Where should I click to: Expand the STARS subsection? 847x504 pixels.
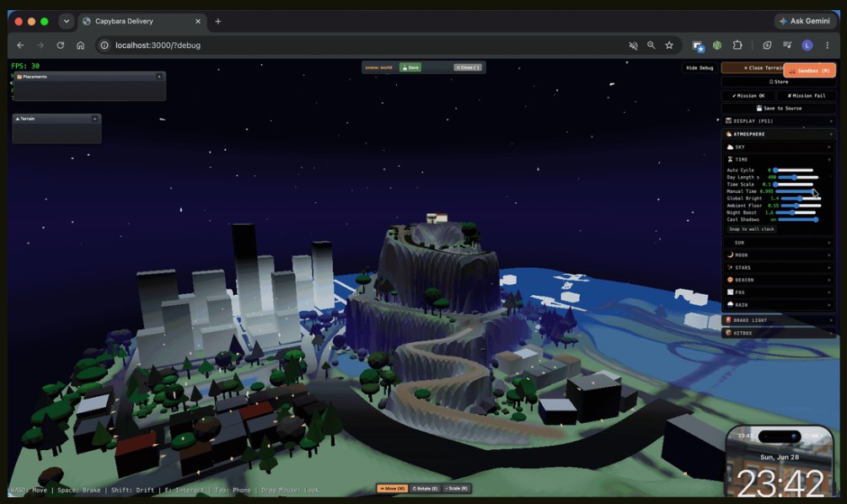[x=779, y=267]
